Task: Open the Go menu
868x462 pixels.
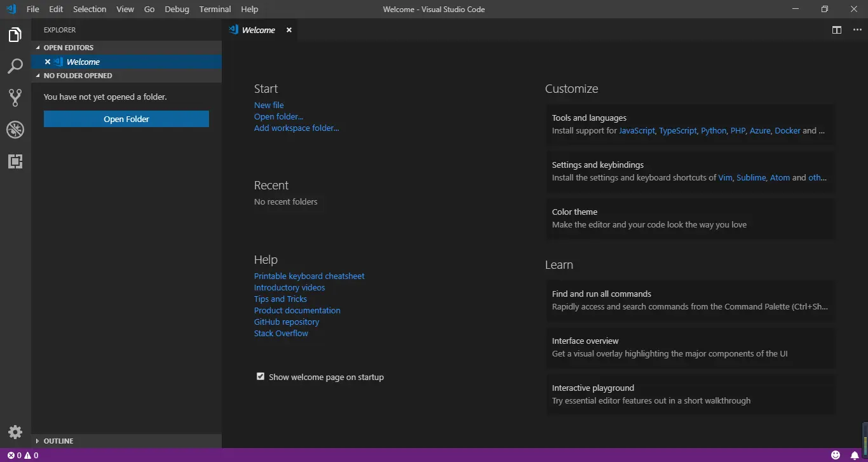Action: [149, 9]
